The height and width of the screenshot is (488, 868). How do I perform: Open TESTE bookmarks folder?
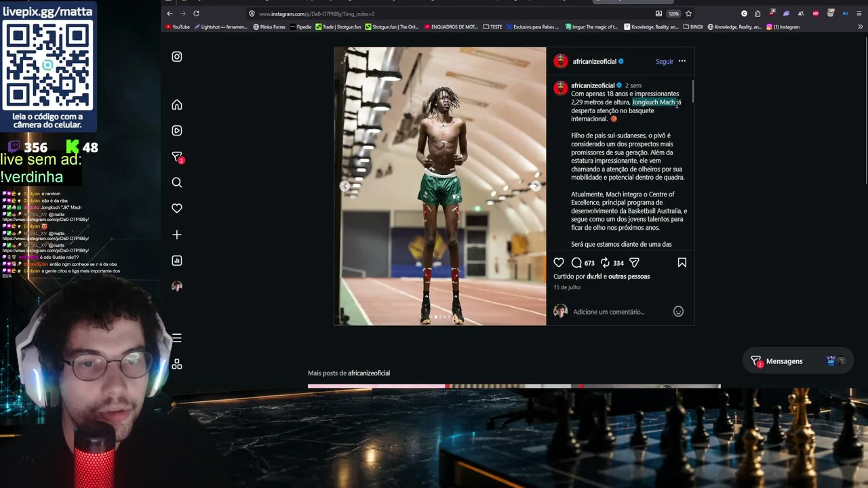(x=493, y=27)
